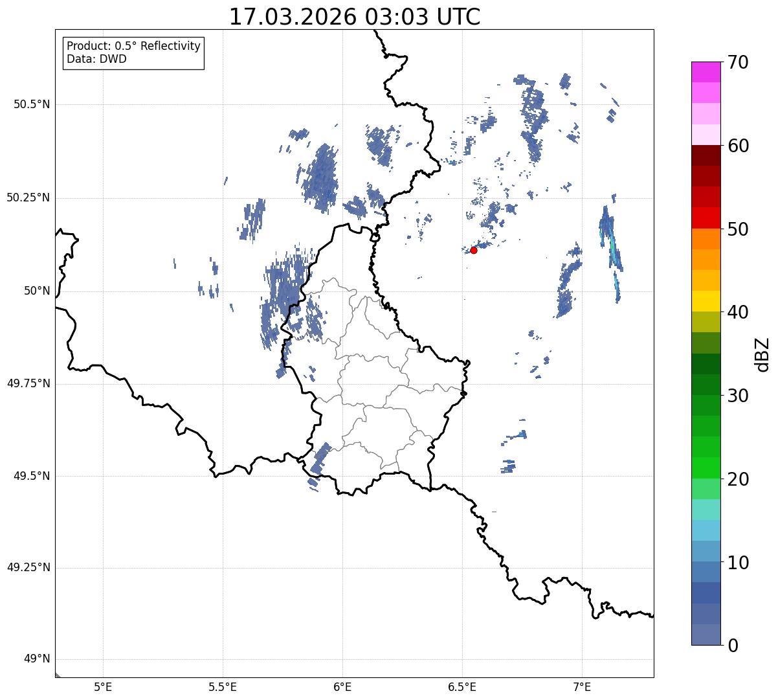
Task: Click the 50 colorbar tick label
Action: 737,229
